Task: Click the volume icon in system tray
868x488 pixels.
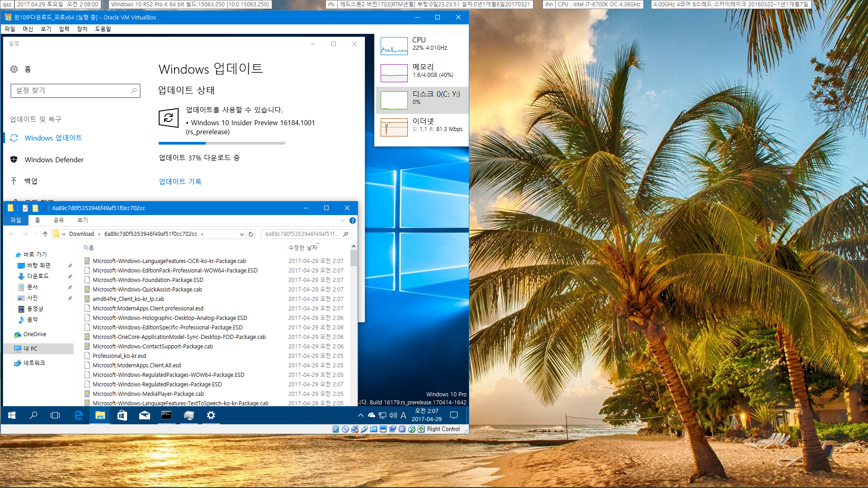Action: coord(393,415)
